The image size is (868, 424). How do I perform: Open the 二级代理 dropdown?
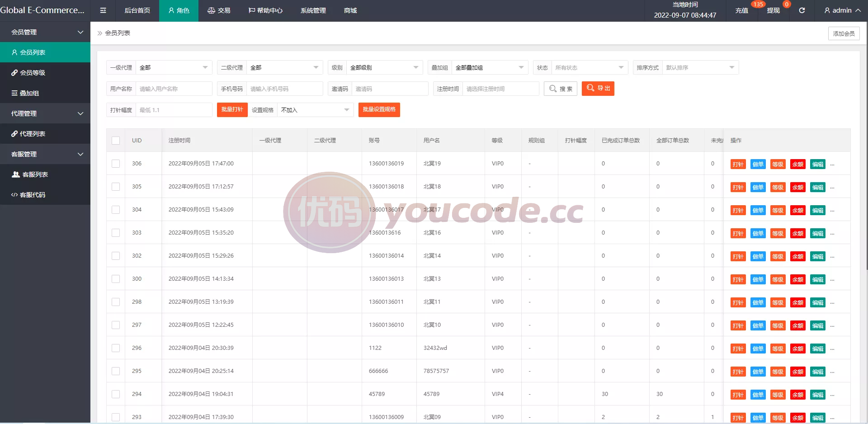pos(285,67)
